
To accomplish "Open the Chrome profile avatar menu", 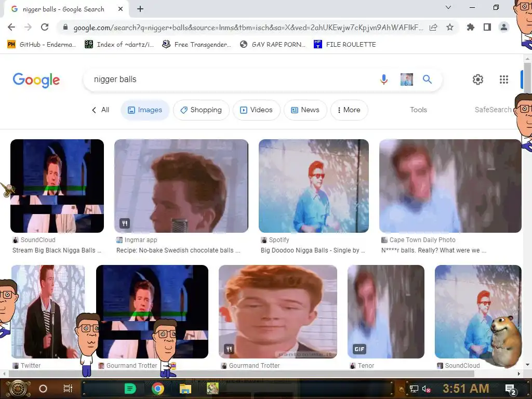I will point(504,27).
